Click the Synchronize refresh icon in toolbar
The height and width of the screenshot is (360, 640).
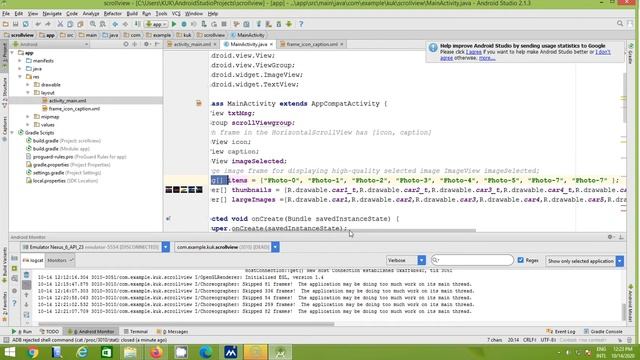[26, 24]
